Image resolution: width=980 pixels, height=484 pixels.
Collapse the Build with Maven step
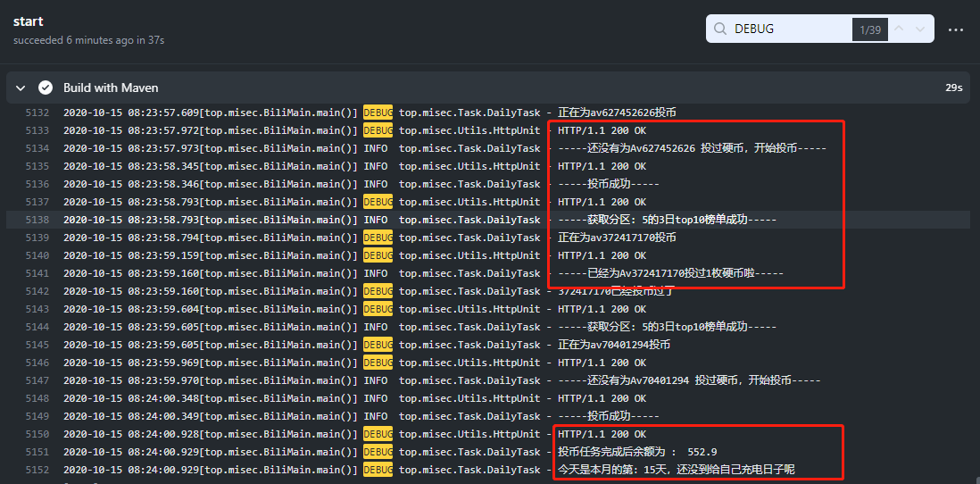pyautogui.click(x=21, y=88)
